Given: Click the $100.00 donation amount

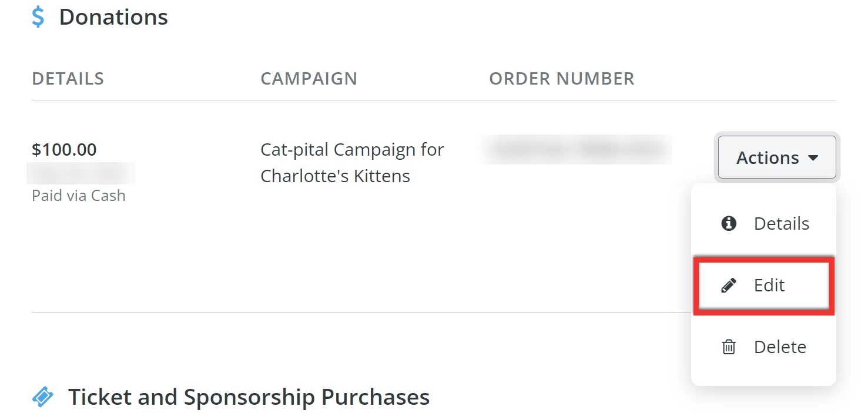Looking at the screenshot, I should (64, 149).
